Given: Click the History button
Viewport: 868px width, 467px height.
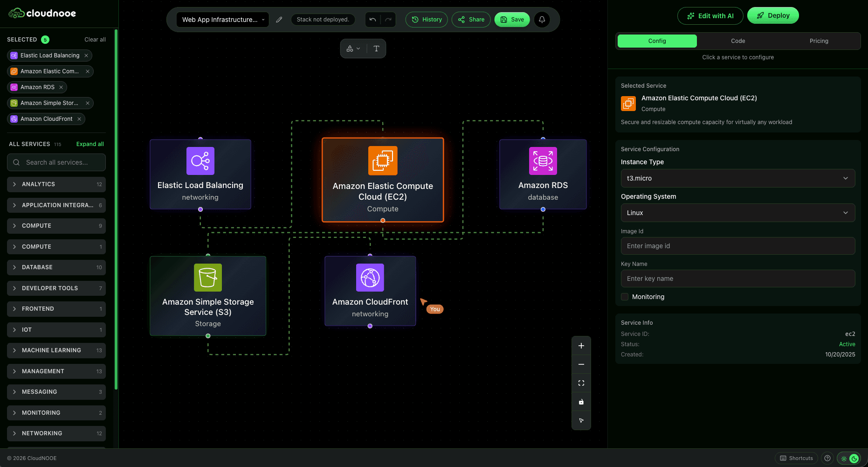Looking at the screenshot, I should click(427, 20).
